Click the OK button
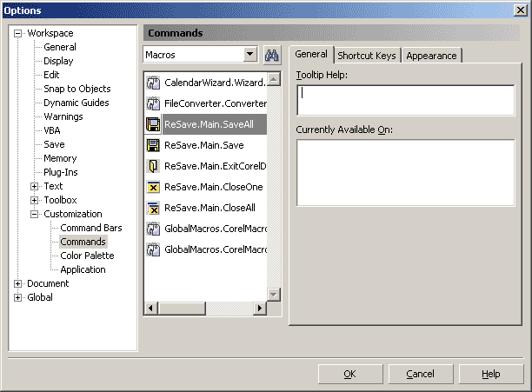 coord(350,374)
